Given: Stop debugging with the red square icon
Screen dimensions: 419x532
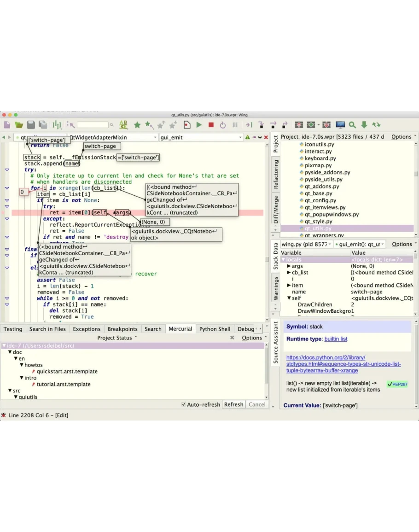Looking at the screenshot, I should click(x=211, y=125).
